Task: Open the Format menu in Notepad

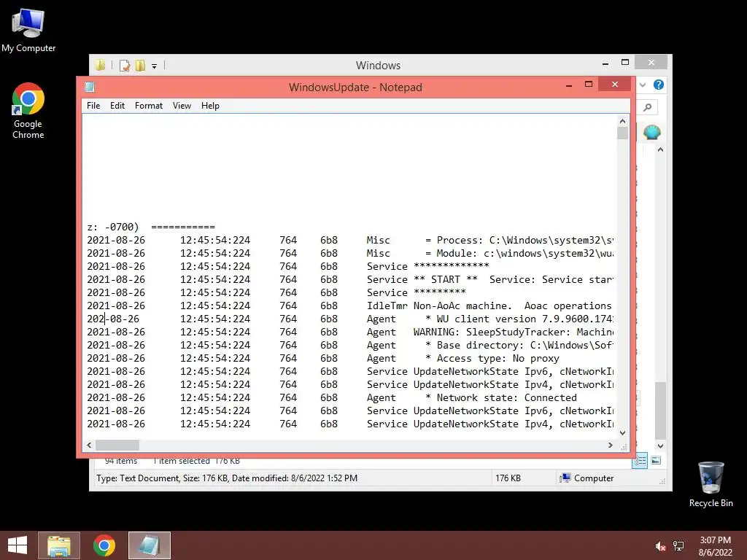Action: pyautogui.click(x=149, y=106)
